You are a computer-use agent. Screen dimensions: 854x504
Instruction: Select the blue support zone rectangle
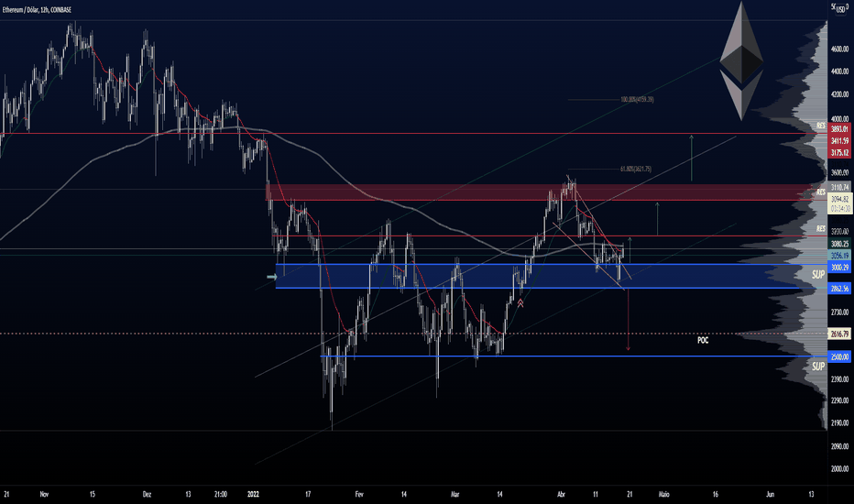[552, 276]
